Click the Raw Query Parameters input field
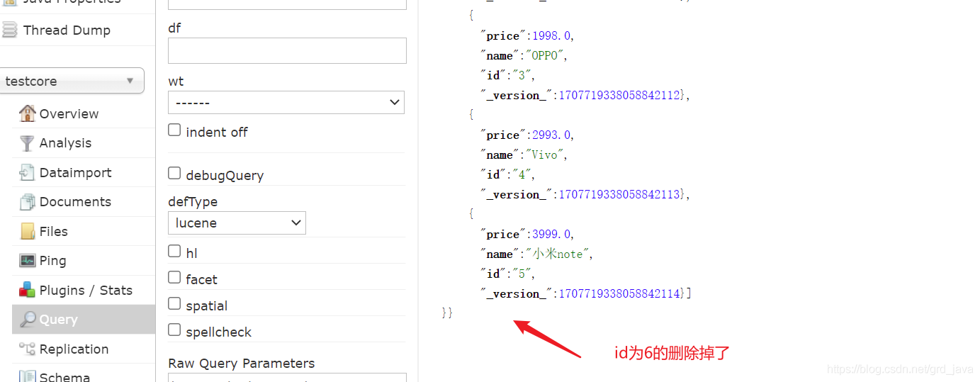This screenshot has width=980, height=382. coord(287,377)
